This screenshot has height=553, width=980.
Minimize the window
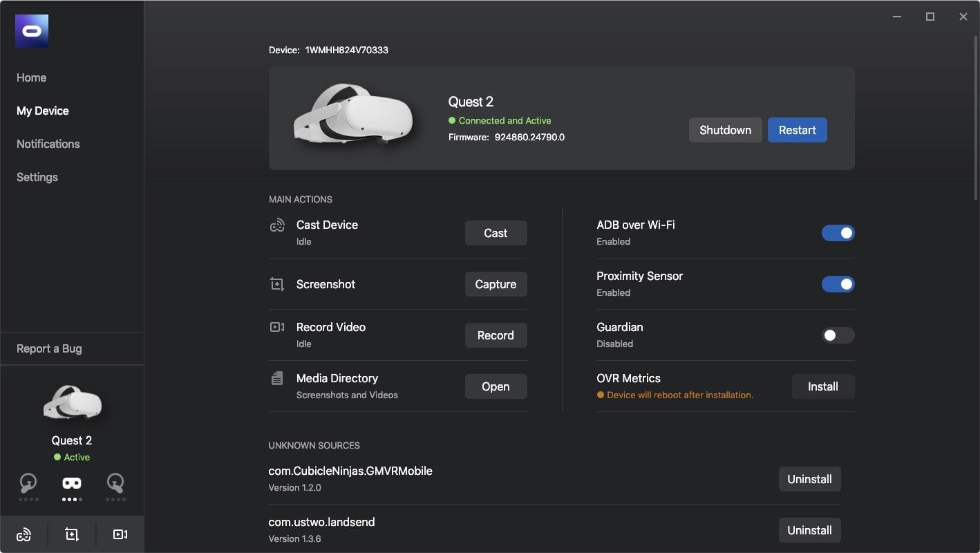pos(897,17)
